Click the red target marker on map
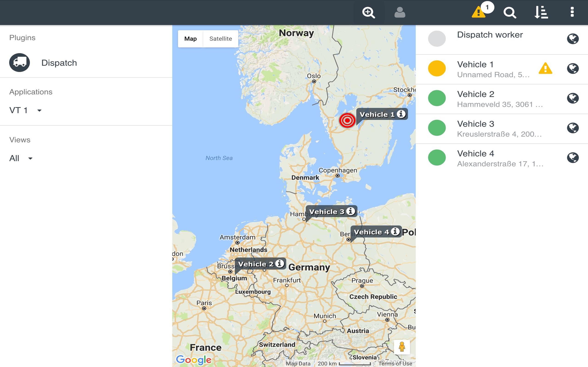This screenshot has width=588, height=367. tap(347, 120)
